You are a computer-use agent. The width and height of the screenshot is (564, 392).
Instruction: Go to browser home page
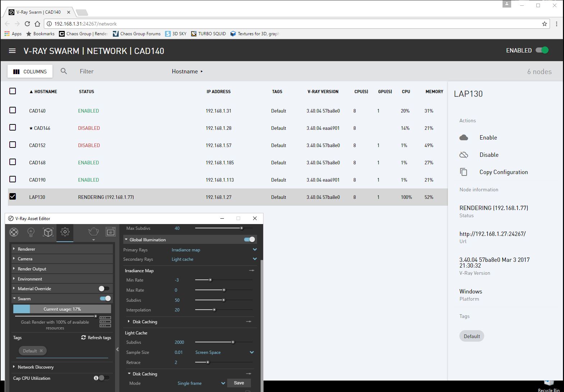pos(37,24)
